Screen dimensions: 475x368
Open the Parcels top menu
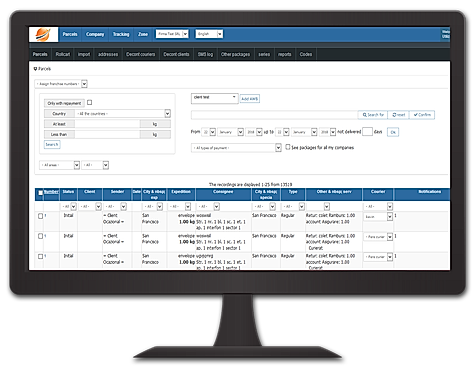(x=70, y=34)
